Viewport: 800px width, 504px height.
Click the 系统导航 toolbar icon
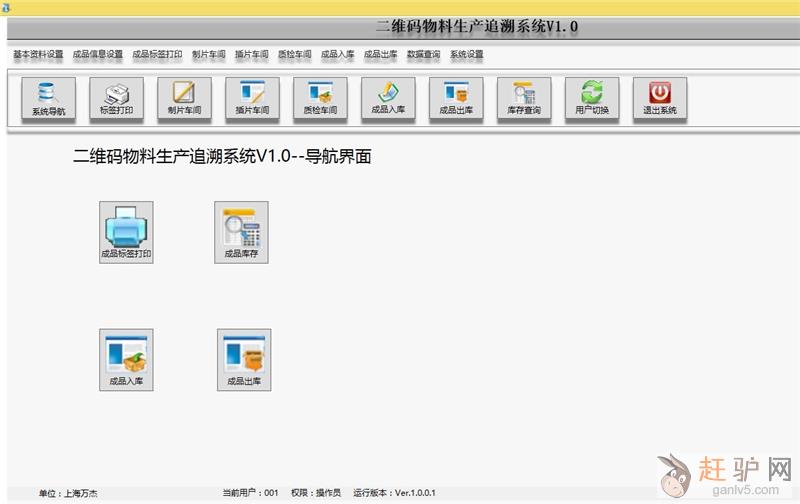48,100
